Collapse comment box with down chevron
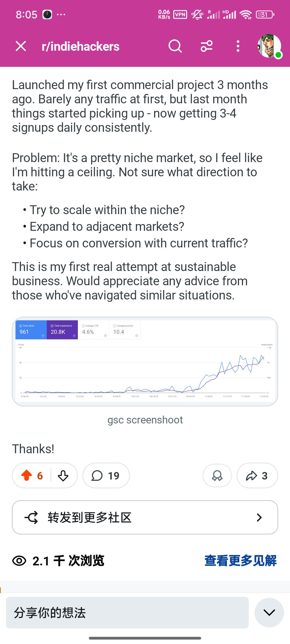The height and width of the screenshot is (644, 290). (x=269, y=613)
